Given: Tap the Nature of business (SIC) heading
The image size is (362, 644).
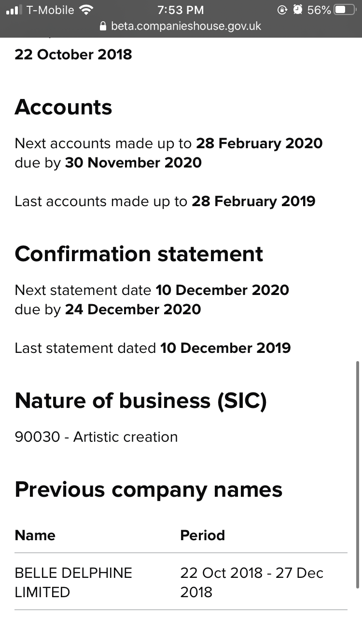Looking at the screenshot, I should pyautogui.click(x=140, y=401).
